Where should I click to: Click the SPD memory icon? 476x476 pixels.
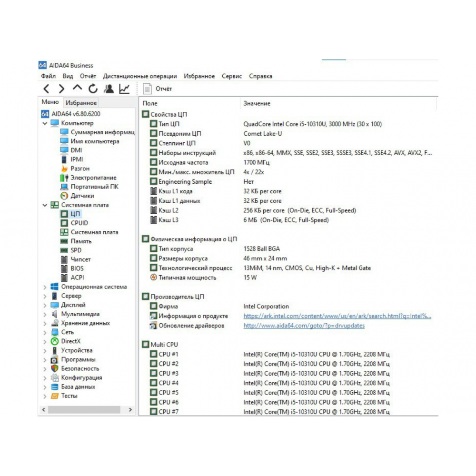point(64,250)
